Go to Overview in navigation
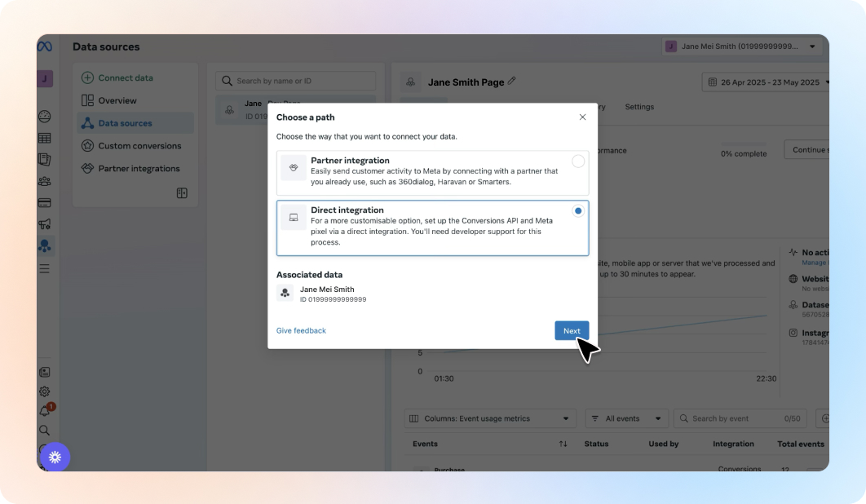This screenshot has width=866, height=504. coord(117,100)
